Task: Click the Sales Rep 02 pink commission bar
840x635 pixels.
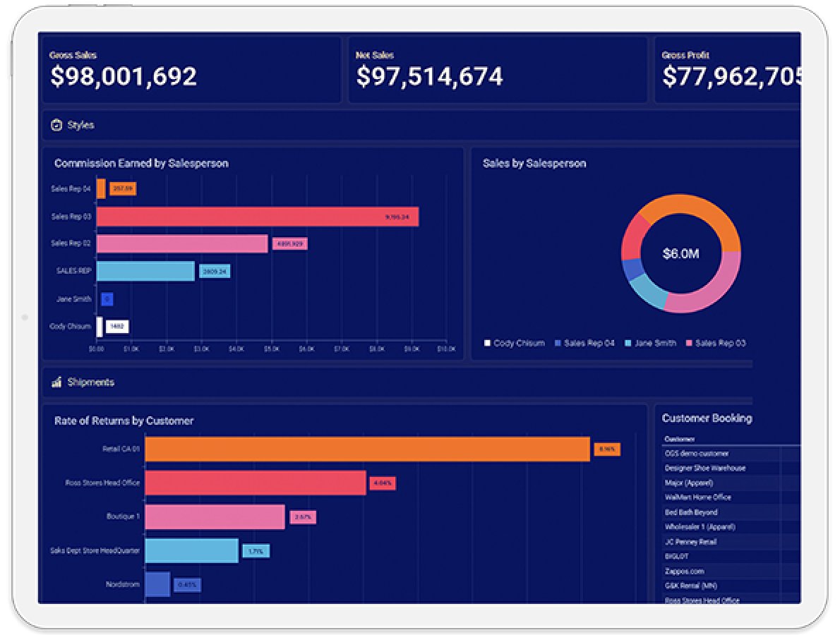Action: click(181, 244)
